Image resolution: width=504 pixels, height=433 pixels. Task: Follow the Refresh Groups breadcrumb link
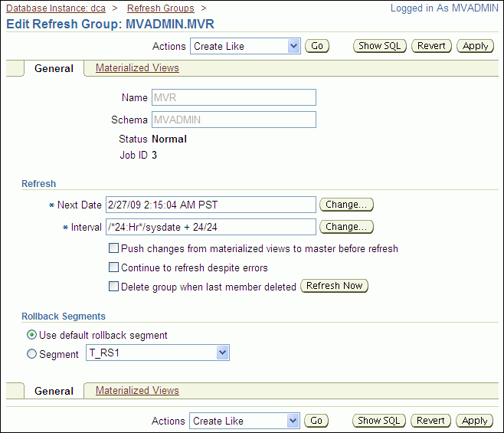[160, 8]
